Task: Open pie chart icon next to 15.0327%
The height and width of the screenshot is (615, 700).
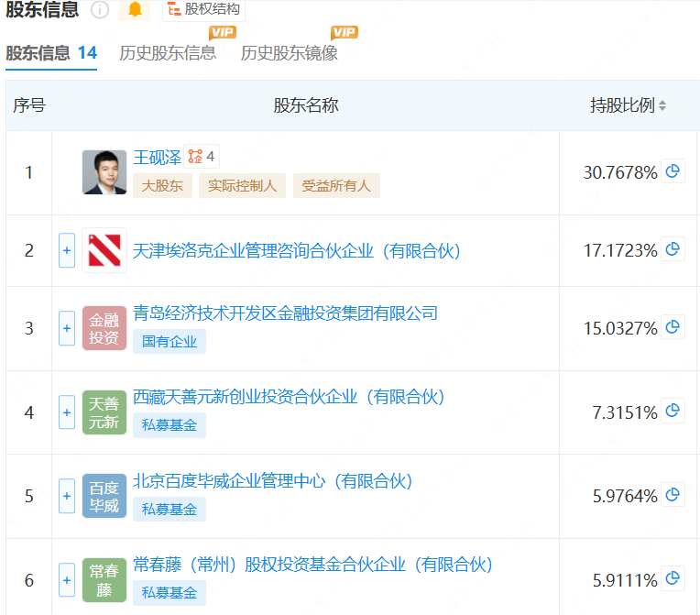Action: click(673, 327)
